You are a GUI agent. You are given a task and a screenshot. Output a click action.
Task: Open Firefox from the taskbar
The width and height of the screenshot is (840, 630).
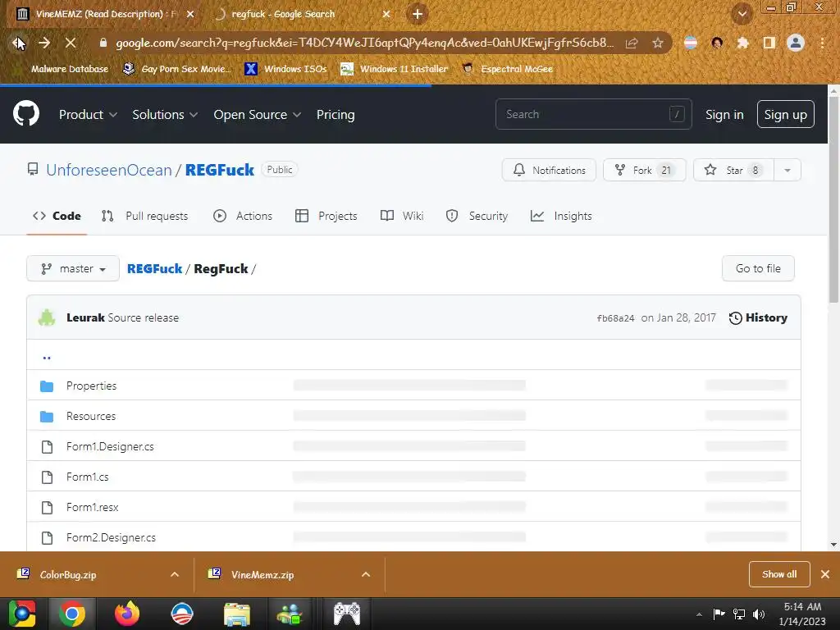127,614
